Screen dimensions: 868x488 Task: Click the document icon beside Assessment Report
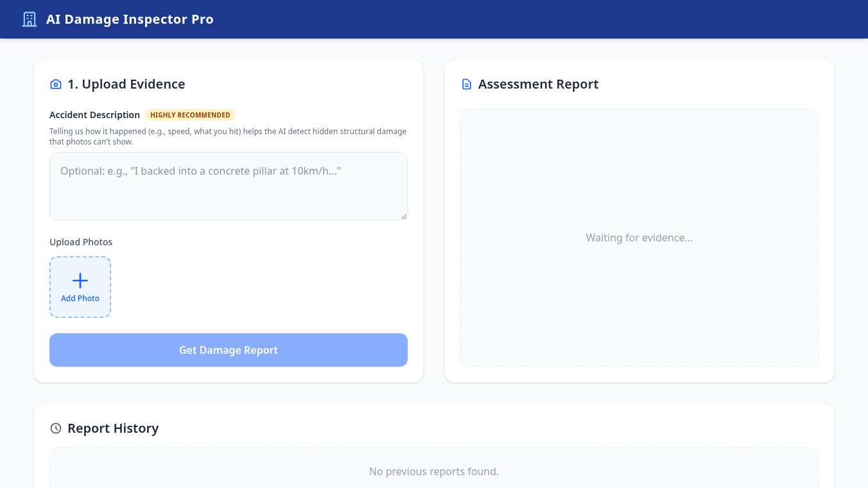pos(467,84)
